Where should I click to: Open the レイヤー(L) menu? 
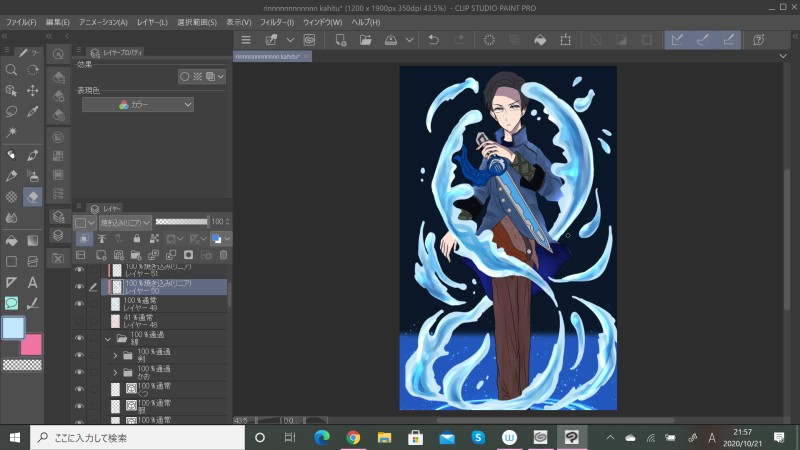click(153, 22)
